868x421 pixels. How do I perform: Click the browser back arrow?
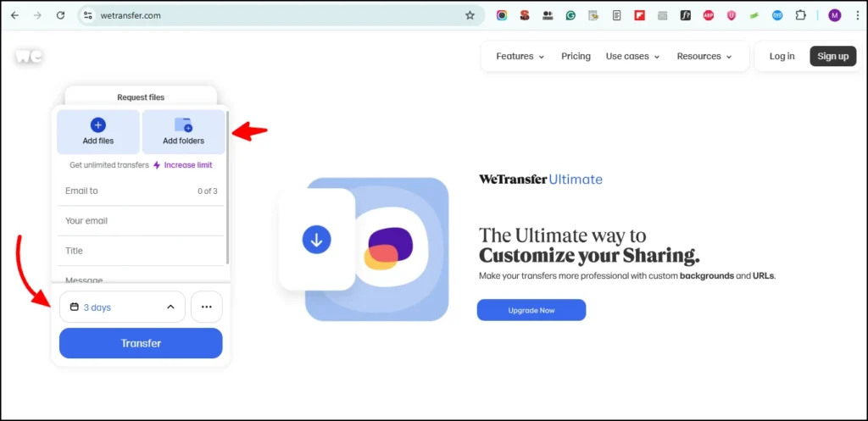point(14,15)
